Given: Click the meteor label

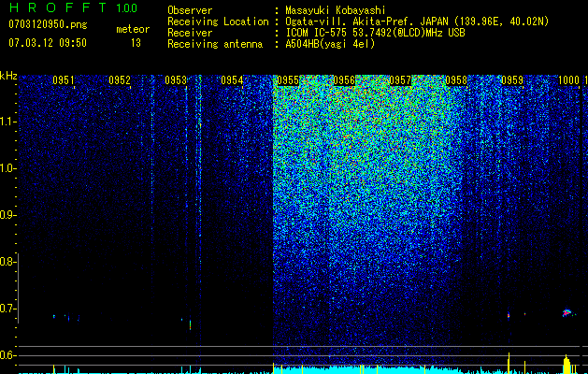Looking at the screenshot, I should (133, 29).
